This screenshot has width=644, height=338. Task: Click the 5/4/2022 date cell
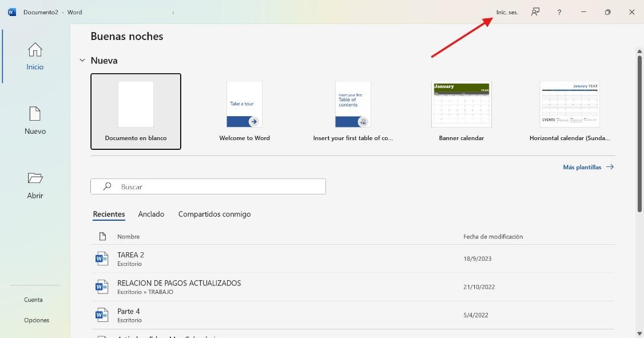(x=476, y=316)
